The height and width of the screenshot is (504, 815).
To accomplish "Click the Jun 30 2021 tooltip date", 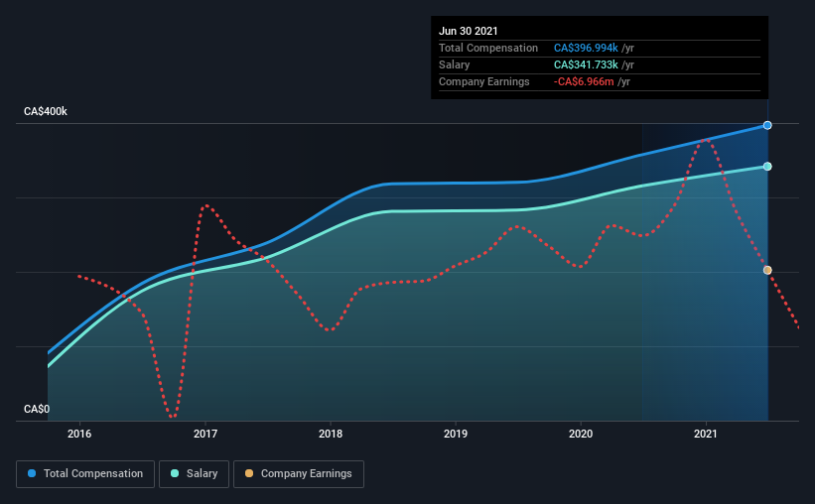I will pyautogui.click(x=469, y=31).
